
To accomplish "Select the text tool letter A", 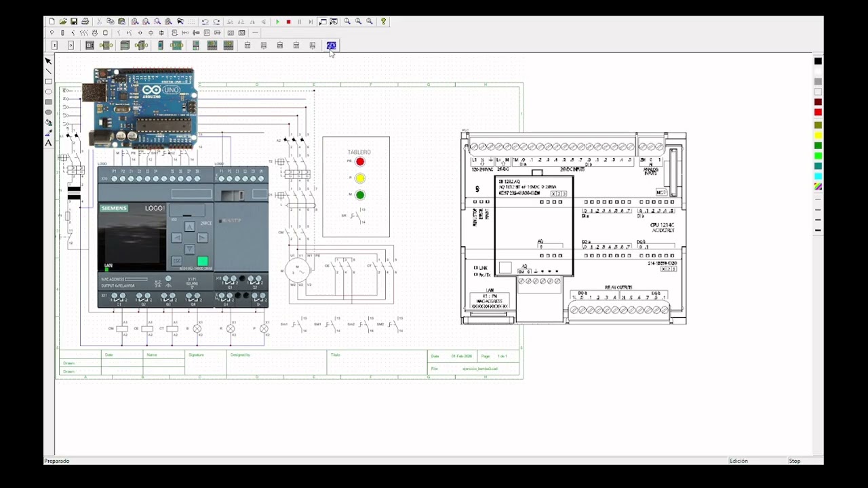I will click(48, 143).
